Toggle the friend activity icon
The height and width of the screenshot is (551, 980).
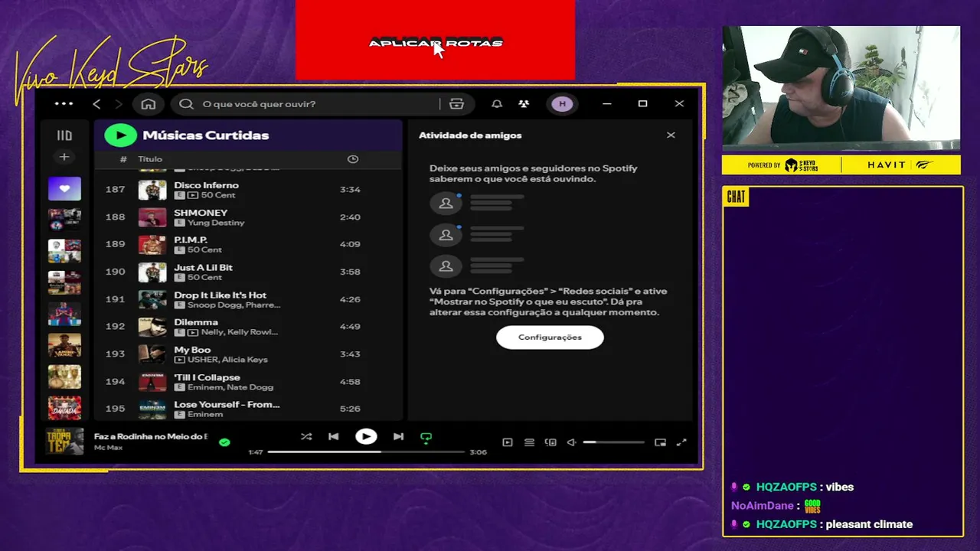(524, 104)
